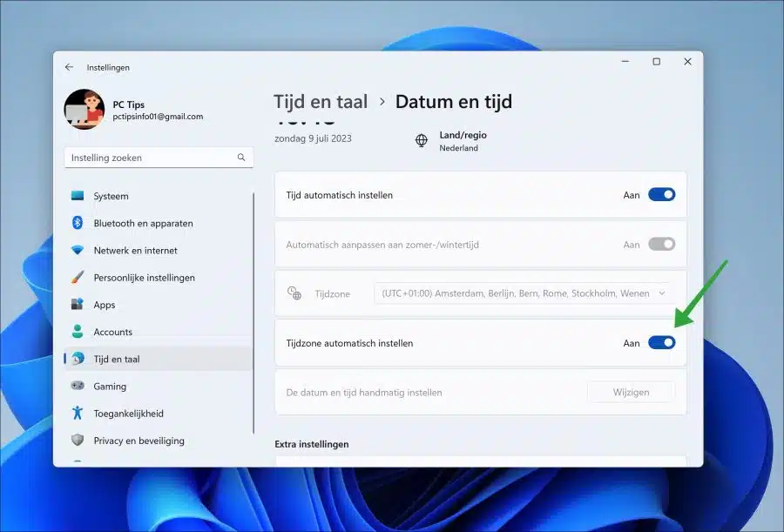Image resolution: width=784 pixels, height=532 pixels.
Task: Toggle Automatisch aanpassen aan zomer-/wintertijd switch
Action: (661, 244)
